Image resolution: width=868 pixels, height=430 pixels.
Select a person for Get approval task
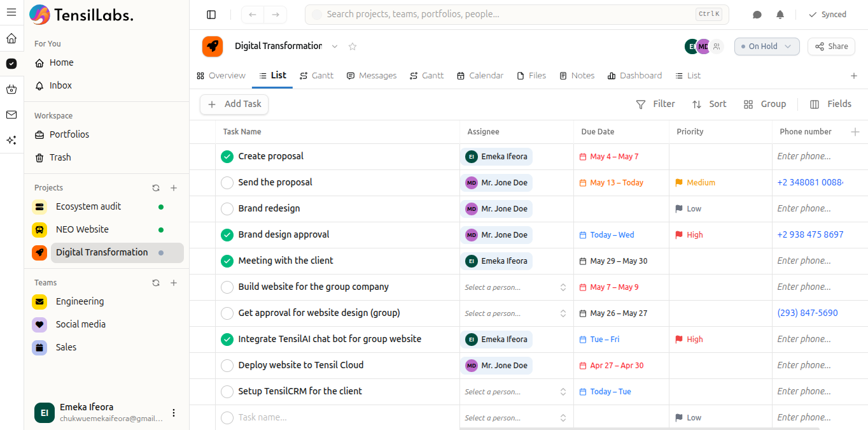point(516,313)
